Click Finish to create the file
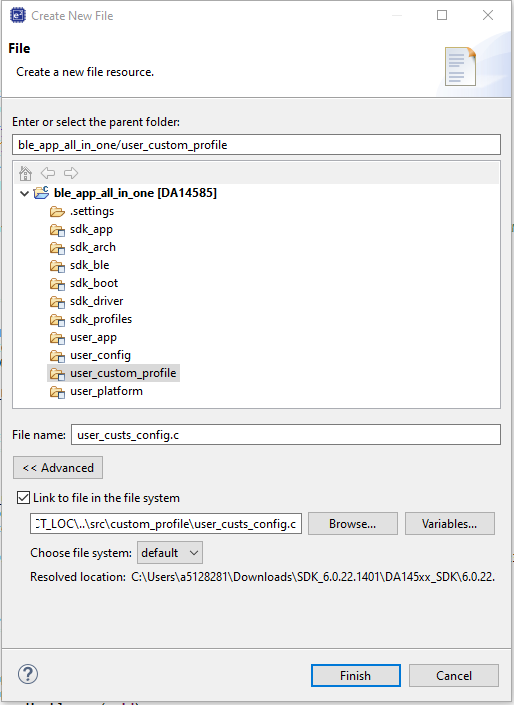 [356, 675]
